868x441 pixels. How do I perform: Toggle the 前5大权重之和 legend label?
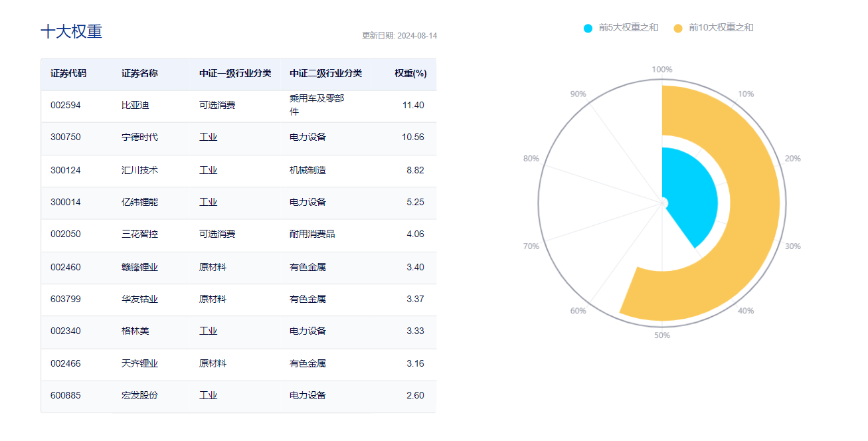pyautogui.click(x=628, y=28)
